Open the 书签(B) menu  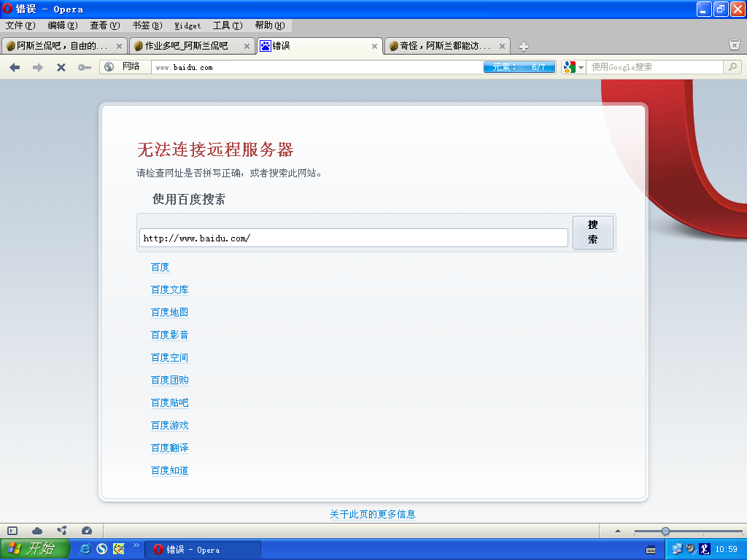click(x=147, y=26)
